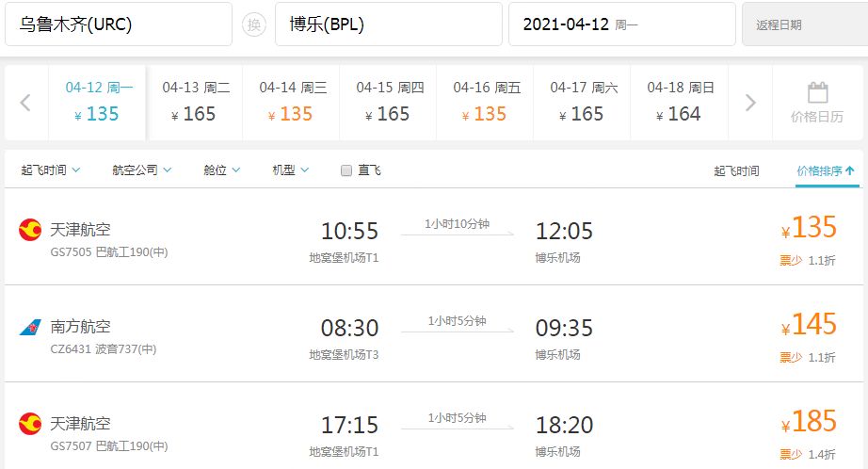
Task: Click Tianjin Airlines logo on GS7507
Action: pos(30,424)
